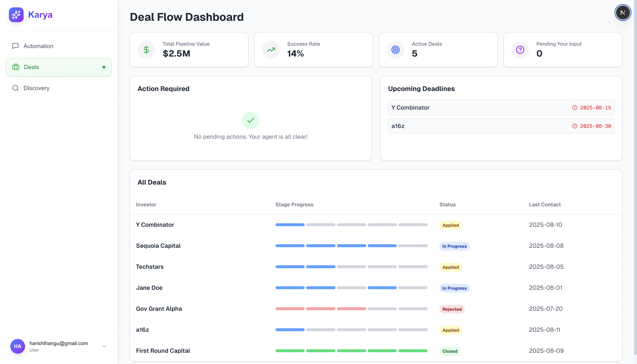Click the Deals briefcase icon
This screenshot has height=364, width=637.
pyautogui.click(x=16, y=67)
